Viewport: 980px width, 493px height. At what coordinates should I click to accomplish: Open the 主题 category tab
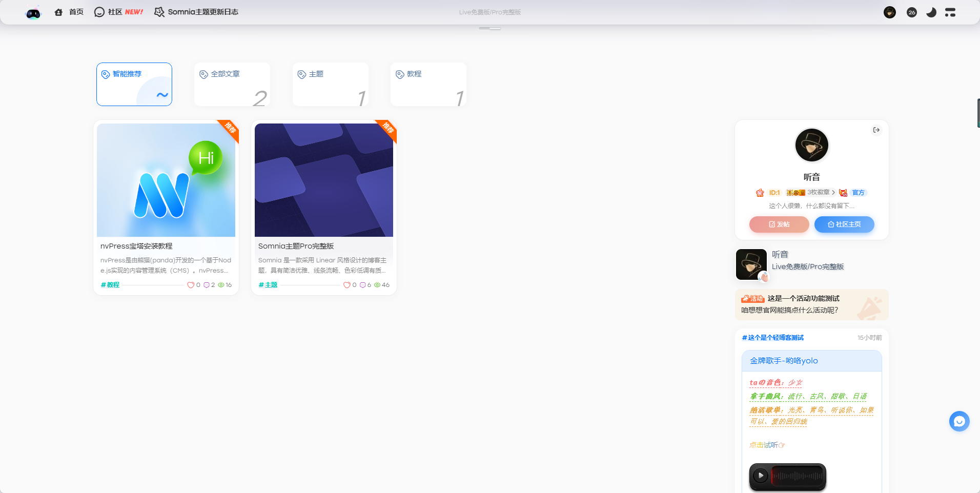330,84
